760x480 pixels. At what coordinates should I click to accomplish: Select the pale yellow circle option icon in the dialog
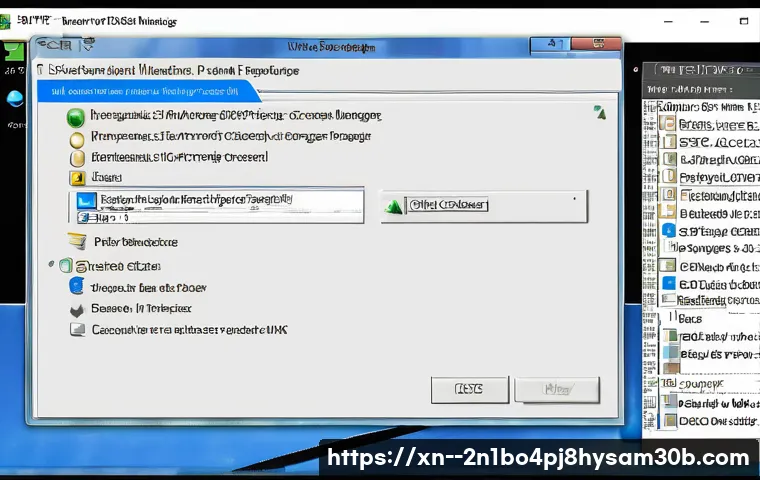point(77,140)
